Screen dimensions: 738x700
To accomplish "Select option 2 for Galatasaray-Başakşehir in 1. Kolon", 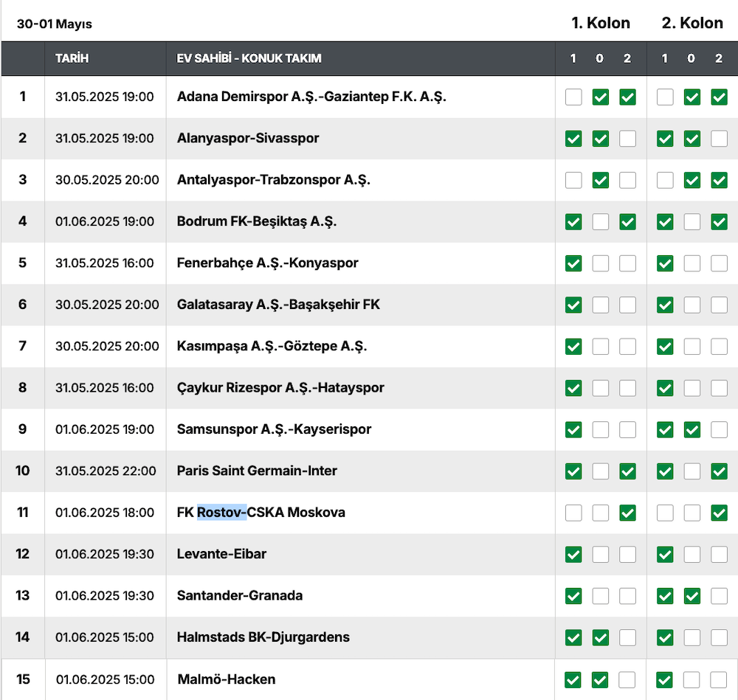I will (x=627, y=305).
